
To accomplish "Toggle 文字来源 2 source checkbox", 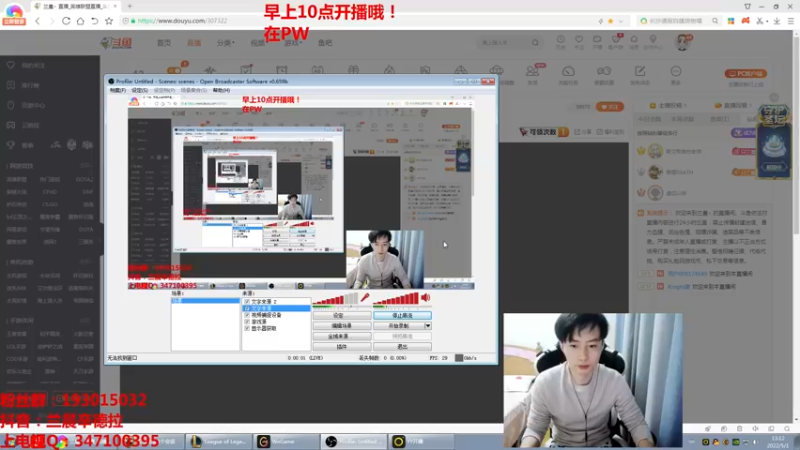I will [247, 302].
